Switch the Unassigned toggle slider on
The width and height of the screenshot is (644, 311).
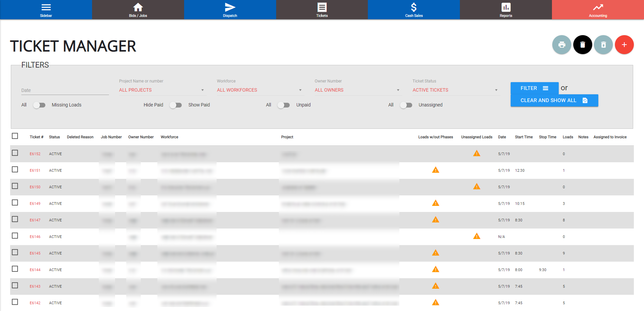click(406, 105)
